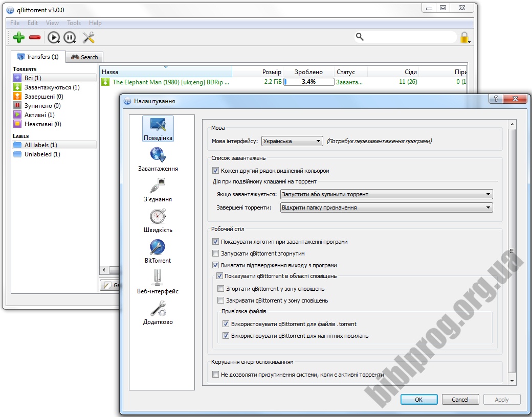Sort by the Розмір column header
The width and height of the screenshot is (532, 417).
pos(257,72)
